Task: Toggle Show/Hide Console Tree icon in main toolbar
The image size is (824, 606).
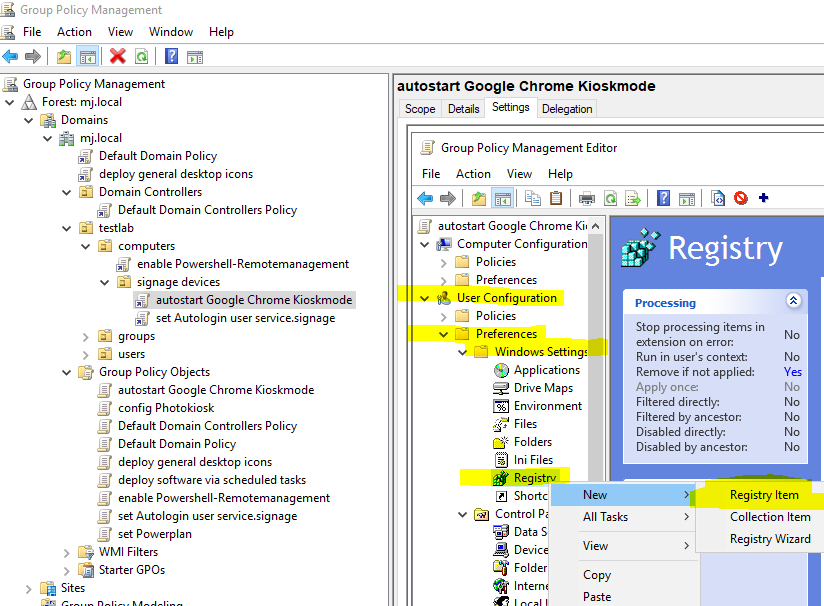Action: (88, 56)
